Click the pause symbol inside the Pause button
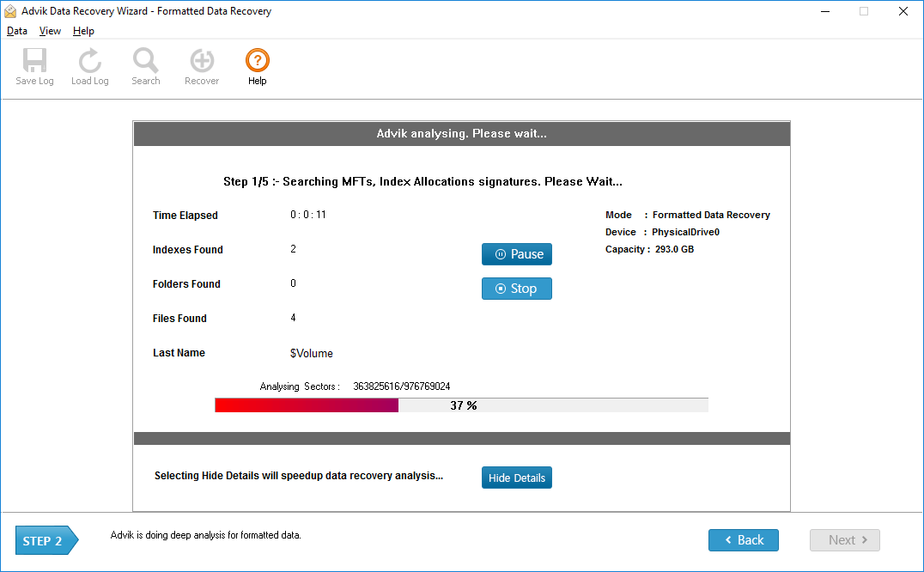Screen dimensions: 924x572 click(499, 254)
